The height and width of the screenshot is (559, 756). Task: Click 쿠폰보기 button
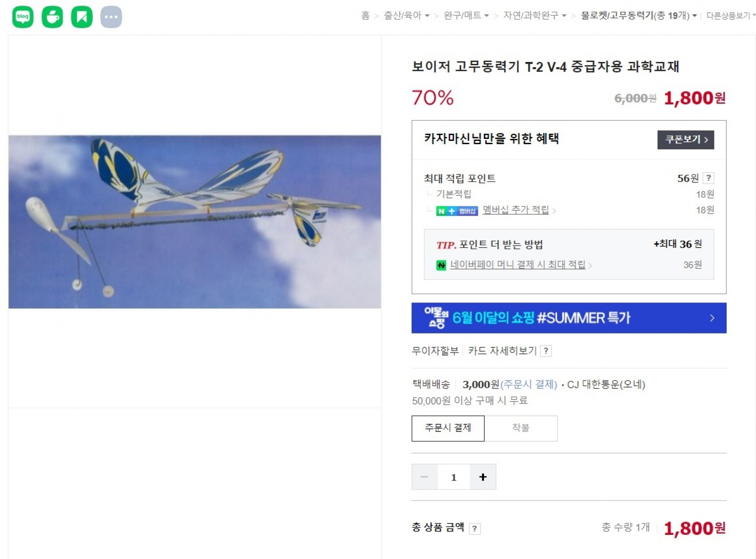point(686,139)
